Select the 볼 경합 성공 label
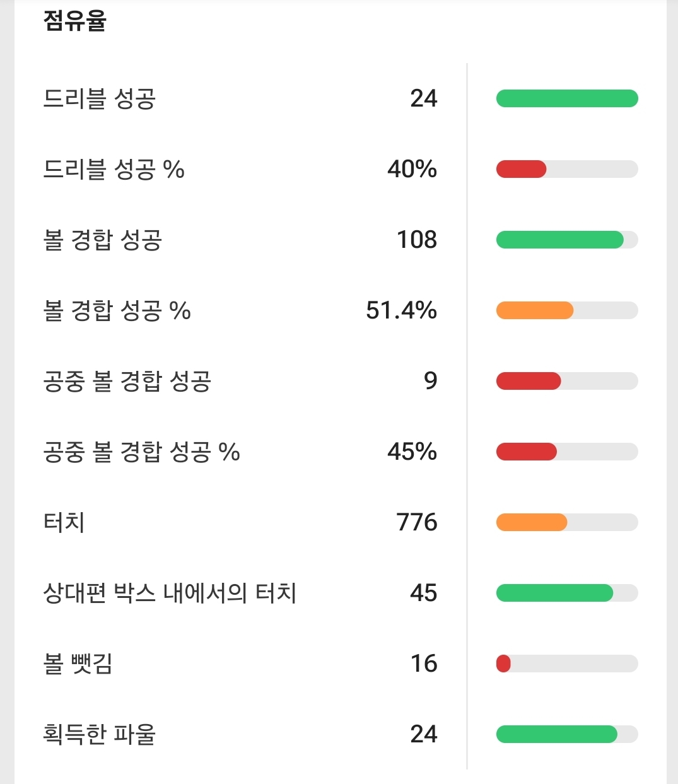The height and width of the screenshot is (784, 678). tap(102, 240)
